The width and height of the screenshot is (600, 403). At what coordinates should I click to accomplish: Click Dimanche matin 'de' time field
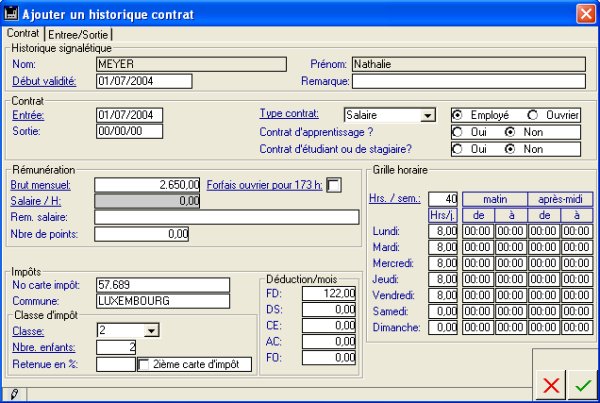click(x=478, y=328)
